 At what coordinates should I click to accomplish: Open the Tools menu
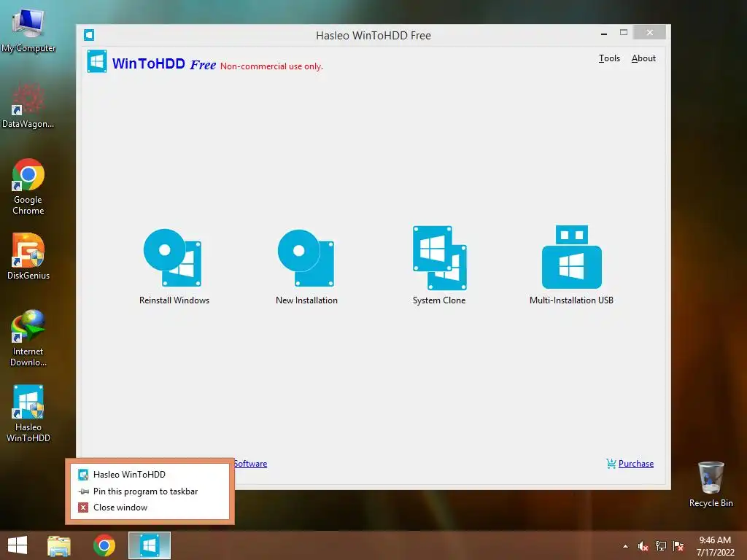pos(609,58)
